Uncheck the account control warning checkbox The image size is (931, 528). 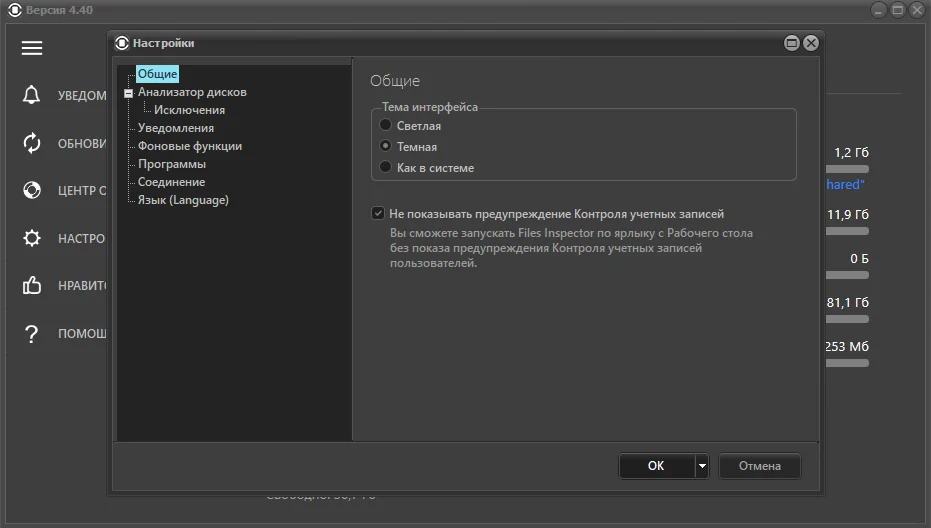(x=378, y=213)
